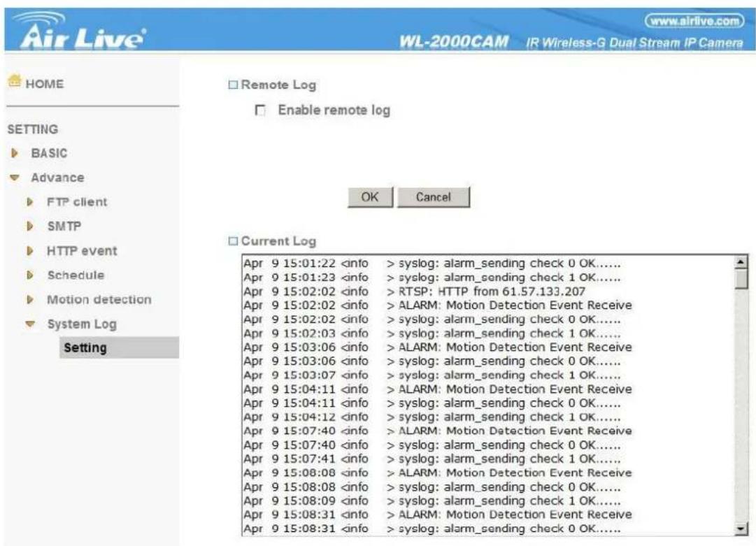Expand the FTP client arrow

pyautogui.click(x=30, y=202)
